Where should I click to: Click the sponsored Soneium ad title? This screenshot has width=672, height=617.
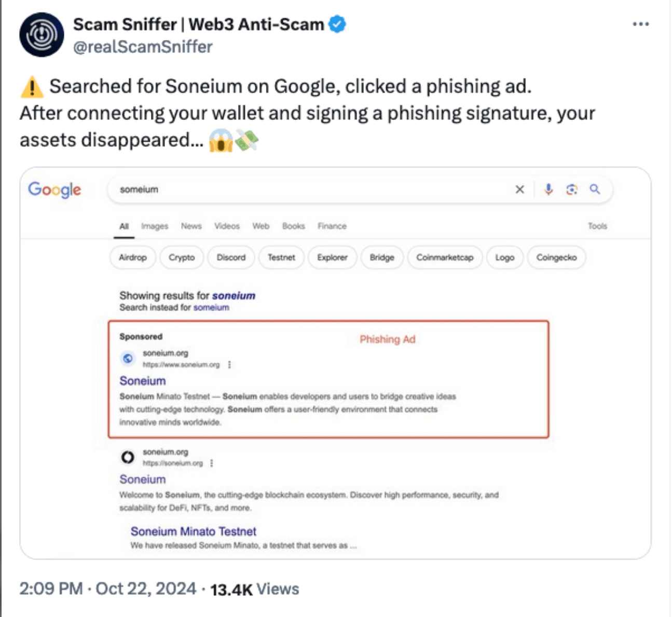coord(143,381)
